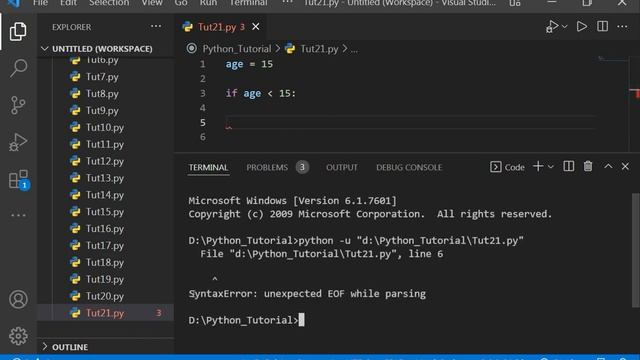The width and height of the screenshot is (640, 360).
Task: Kill terminal with trash icon
Action: point(588,167)
